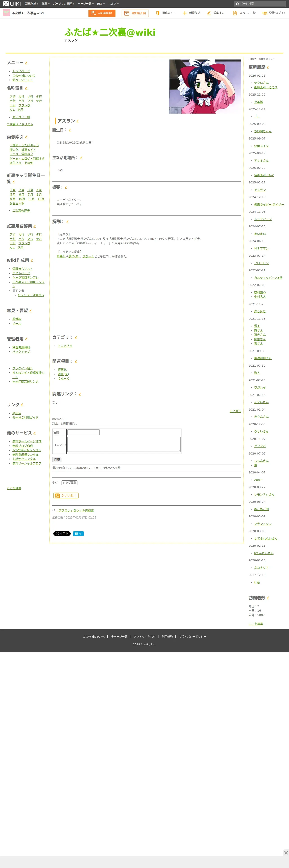The image size is (289, 868).
Task: Click the edit pencil beside 画像索引 heading
Action: pos(26,137)
